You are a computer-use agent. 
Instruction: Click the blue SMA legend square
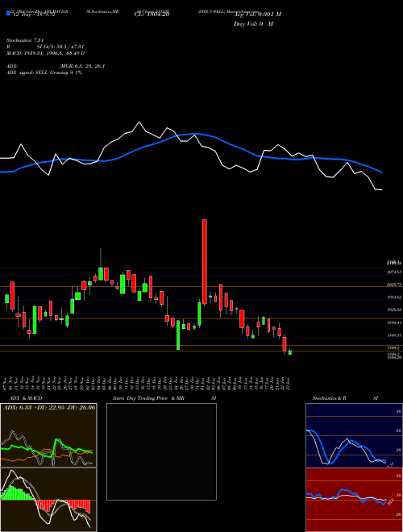pyautogui.click(x=8, y=13)
